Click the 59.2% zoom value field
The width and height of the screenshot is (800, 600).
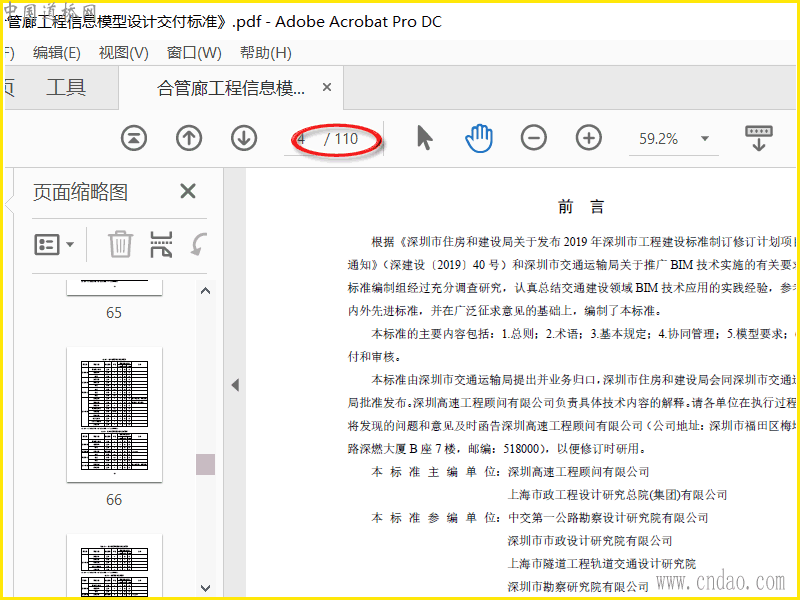[x=659, y=139]
